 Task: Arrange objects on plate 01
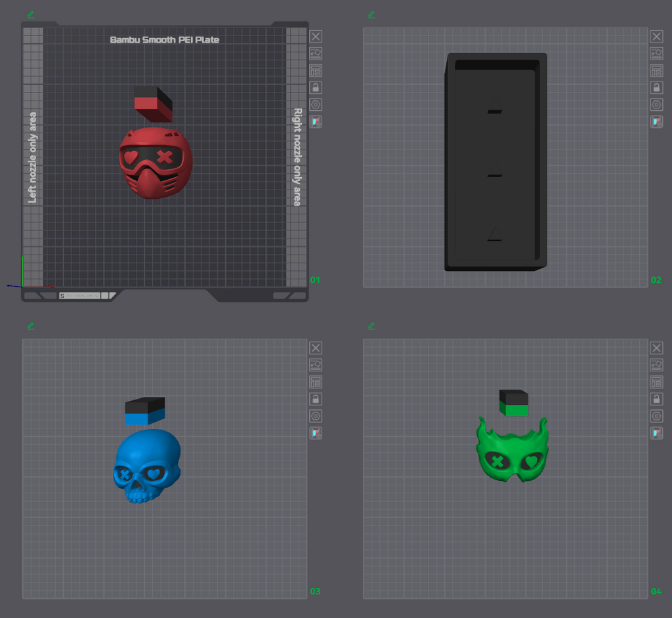[x=316, y=71]
